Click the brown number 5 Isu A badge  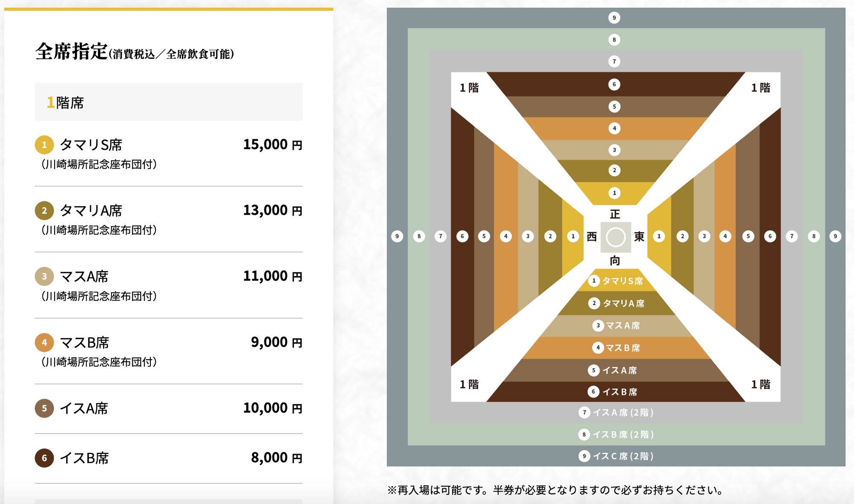tap(44, 408)
